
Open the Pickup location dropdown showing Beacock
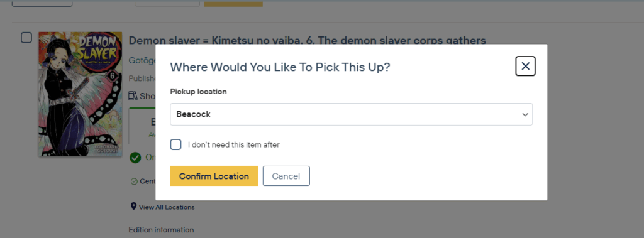[x=351, y=114]
